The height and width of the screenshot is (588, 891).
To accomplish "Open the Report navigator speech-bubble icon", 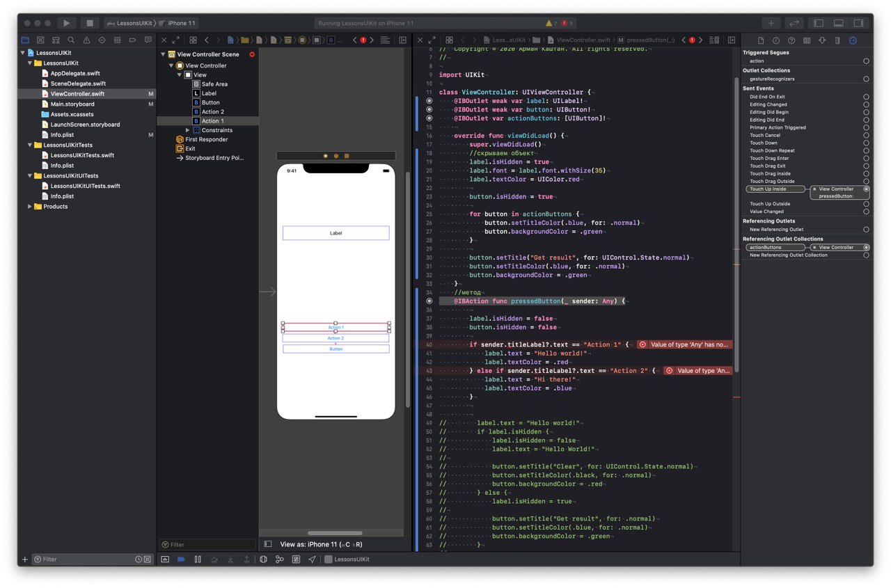I will pos(148,40).
